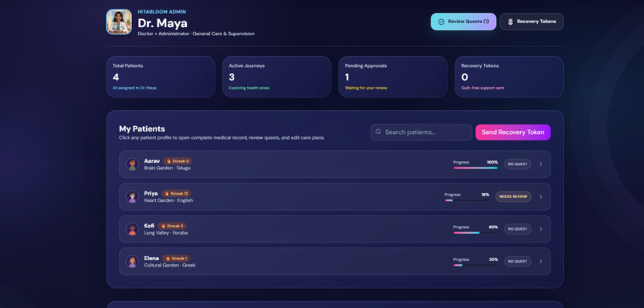This screenshot has width=644, height=308.
Task: Click Priya's 18% progress bar
Action: (x=467, y=200)
